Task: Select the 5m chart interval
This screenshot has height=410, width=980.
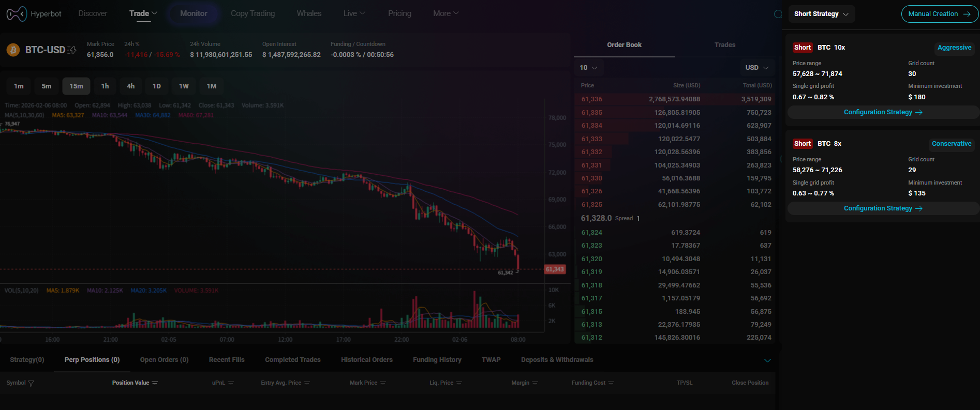Action: coord(47,86)
